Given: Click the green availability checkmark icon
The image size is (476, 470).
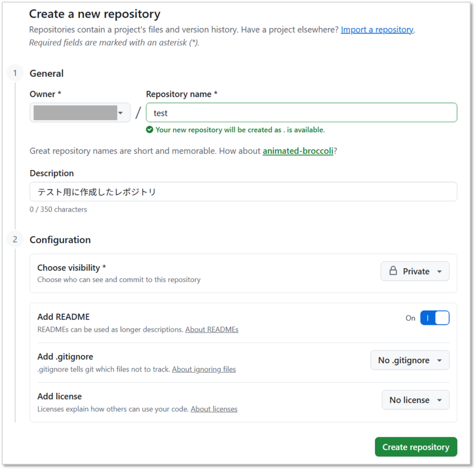Looking at the screenshot, I should click(150, 130).
